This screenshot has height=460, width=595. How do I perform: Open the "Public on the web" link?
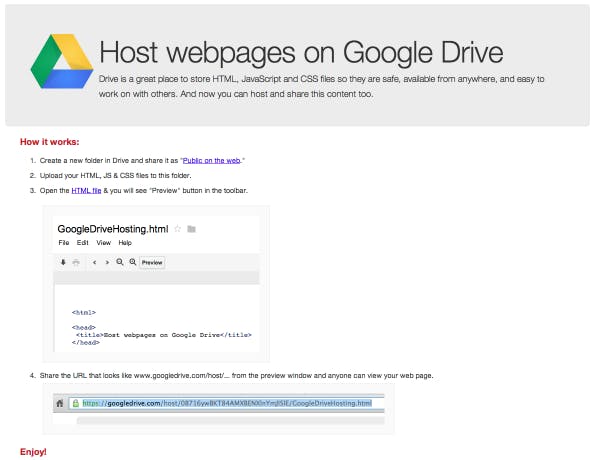211,161
